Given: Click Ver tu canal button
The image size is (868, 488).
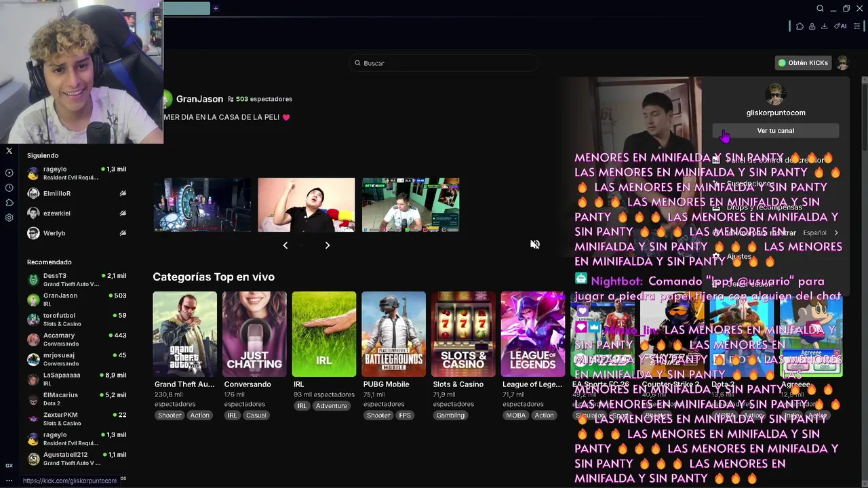Looking at the screenshot, I should coord(776,131).
